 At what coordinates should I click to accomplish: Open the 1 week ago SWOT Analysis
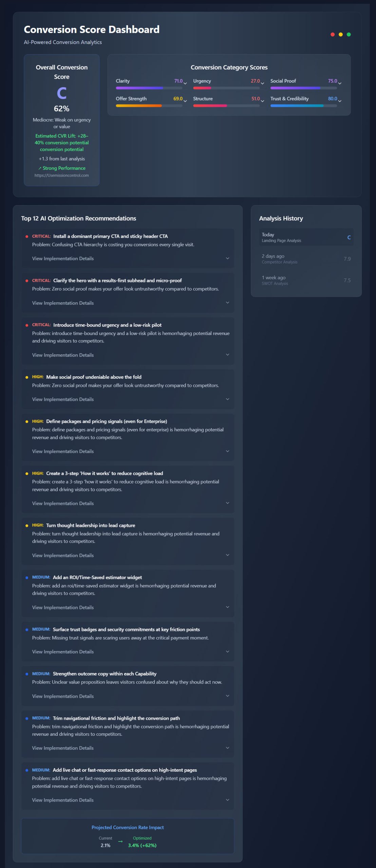[306, 280]
